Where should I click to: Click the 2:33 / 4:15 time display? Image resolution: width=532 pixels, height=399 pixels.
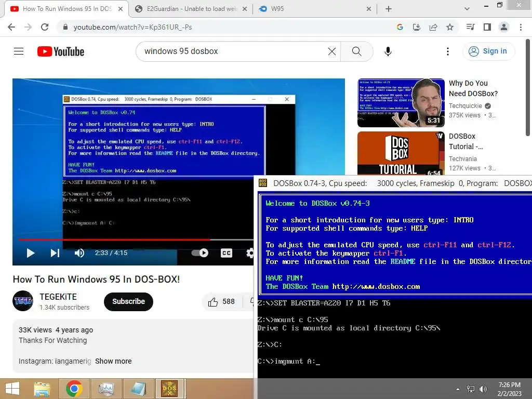point(111,253)
